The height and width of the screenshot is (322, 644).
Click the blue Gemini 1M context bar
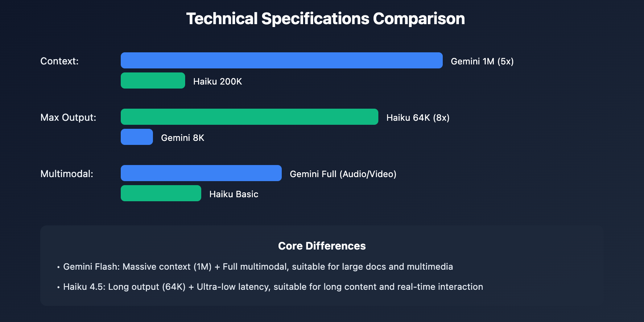pos(281,60)
